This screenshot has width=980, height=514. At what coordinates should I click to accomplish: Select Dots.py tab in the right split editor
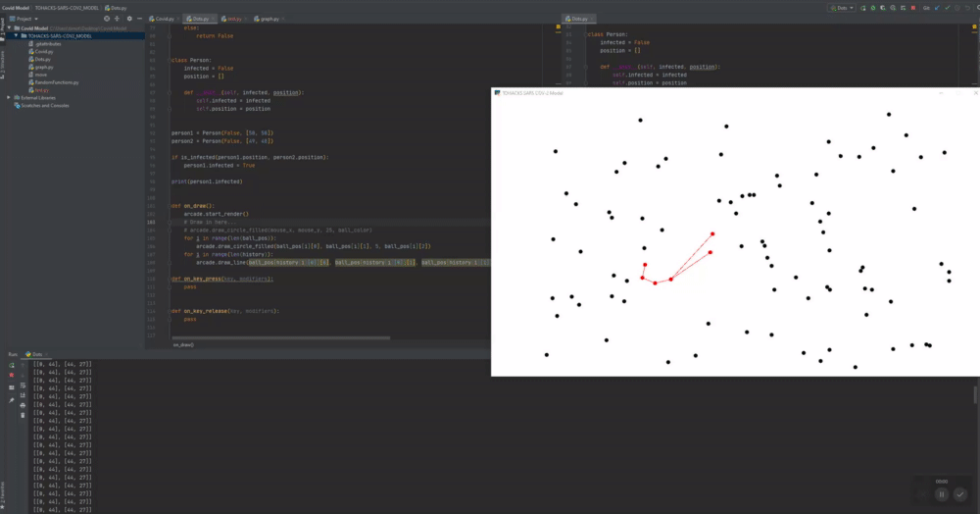[579, 19]
